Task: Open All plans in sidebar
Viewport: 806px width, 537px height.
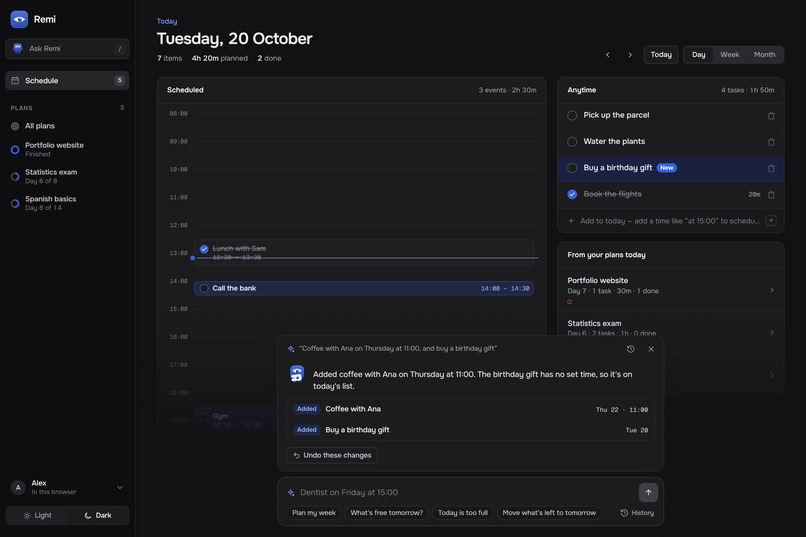Action: (67, 126)
